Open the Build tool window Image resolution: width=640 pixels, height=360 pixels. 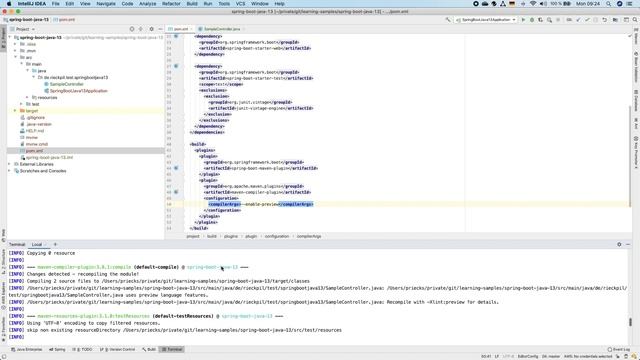[x=149, y=349]
